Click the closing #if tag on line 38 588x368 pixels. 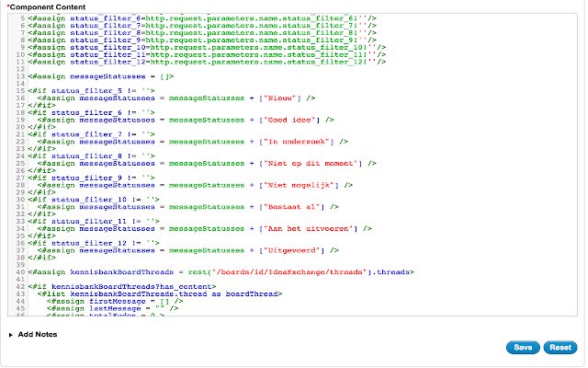pos(41,258)
